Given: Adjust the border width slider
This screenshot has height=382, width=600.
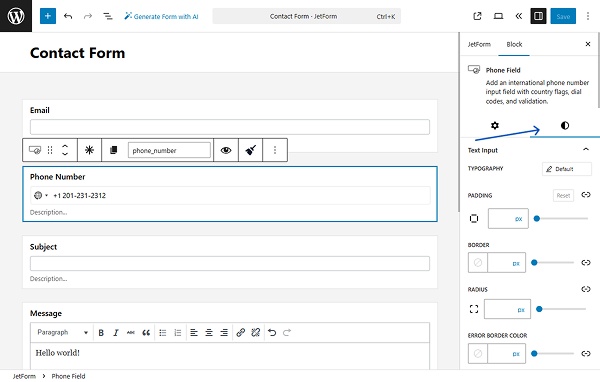Looking at the screenshot, I should (553, 263).
